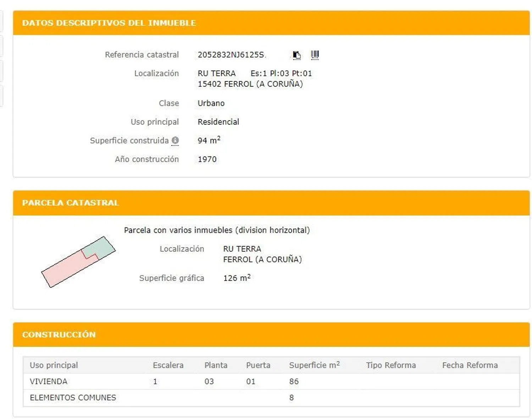
Task: Click the Superficie m² column header
Action: [314, 365]
